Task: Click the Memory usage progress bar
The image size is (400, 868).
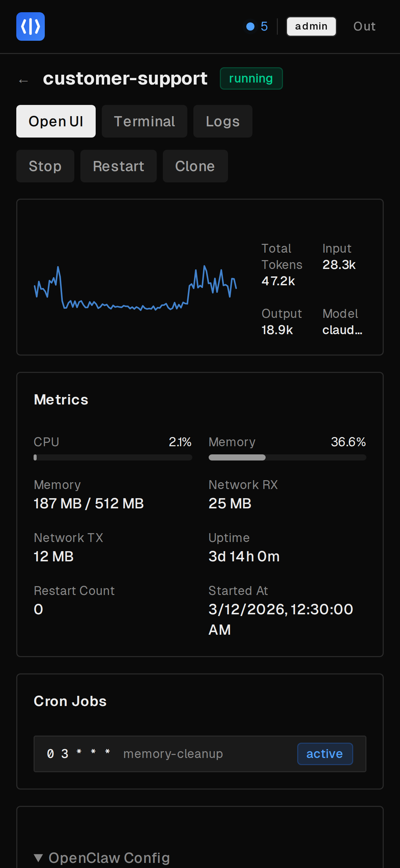Action: (x=287, y=457)
